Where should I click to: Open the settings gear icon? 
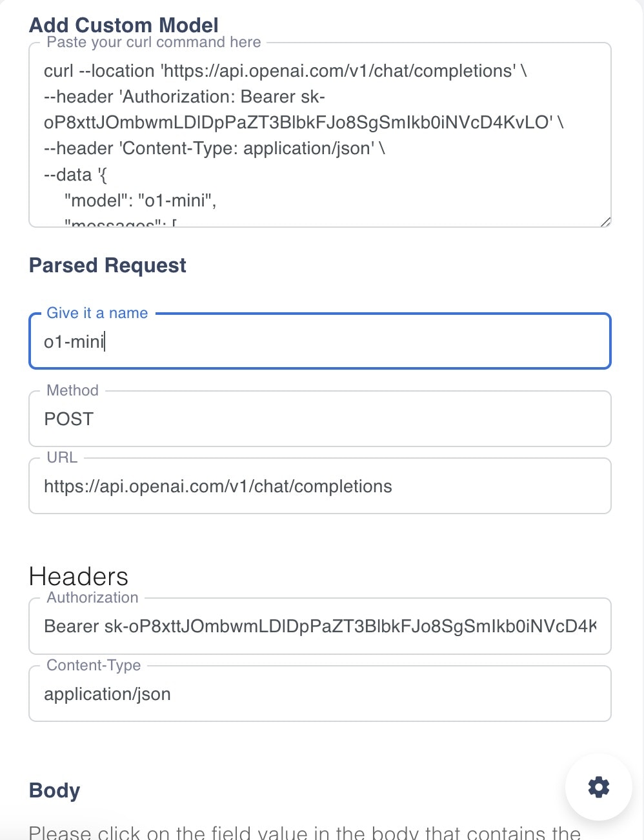tap(598, 787)
